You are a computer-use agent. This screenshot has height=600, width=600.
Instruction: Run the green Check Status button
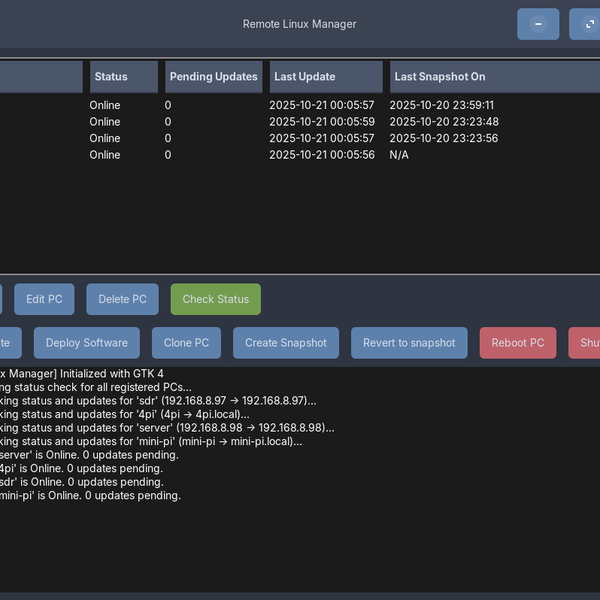coord(215,299)
